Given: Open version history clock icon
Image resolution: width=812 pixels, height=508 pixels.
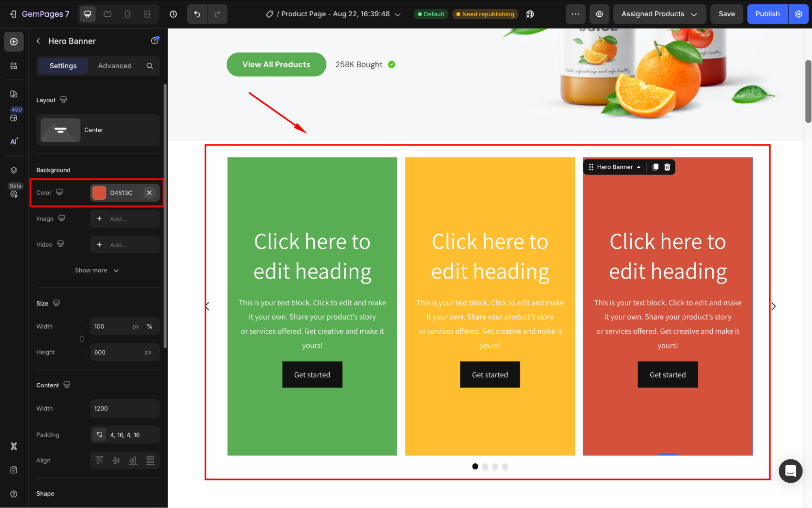Looking at the screenshot, I should point(173,14).
